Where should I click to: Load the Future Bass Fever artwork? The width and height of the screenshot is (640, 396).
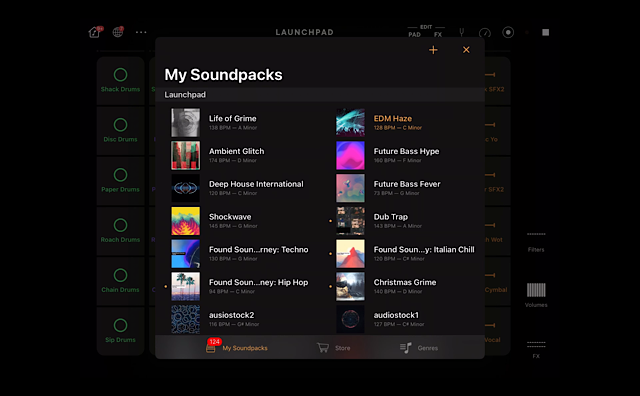click(x=350, y=188)
